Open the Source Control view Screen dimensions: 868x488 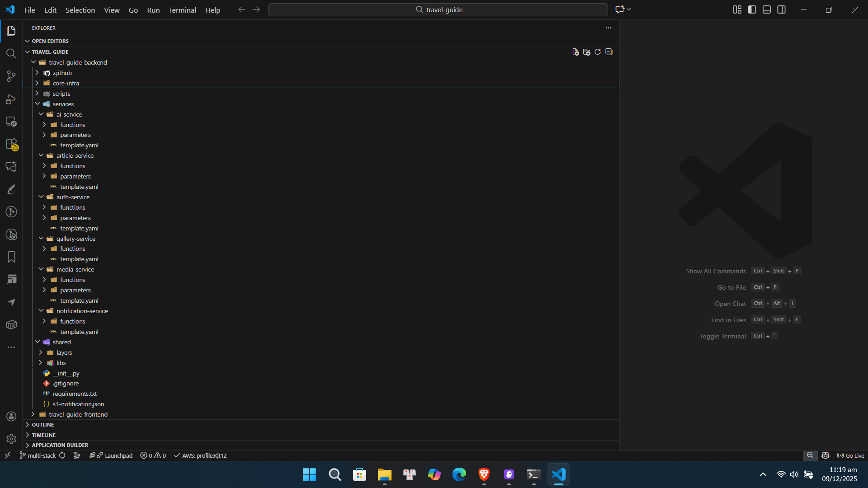pyautogui.click(x=11, y=76)
